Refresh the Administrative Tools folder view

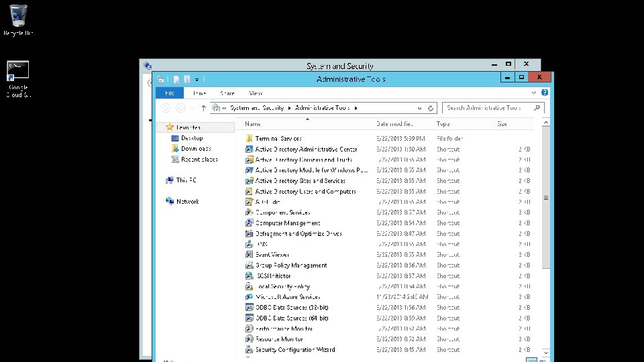point(431,109)
